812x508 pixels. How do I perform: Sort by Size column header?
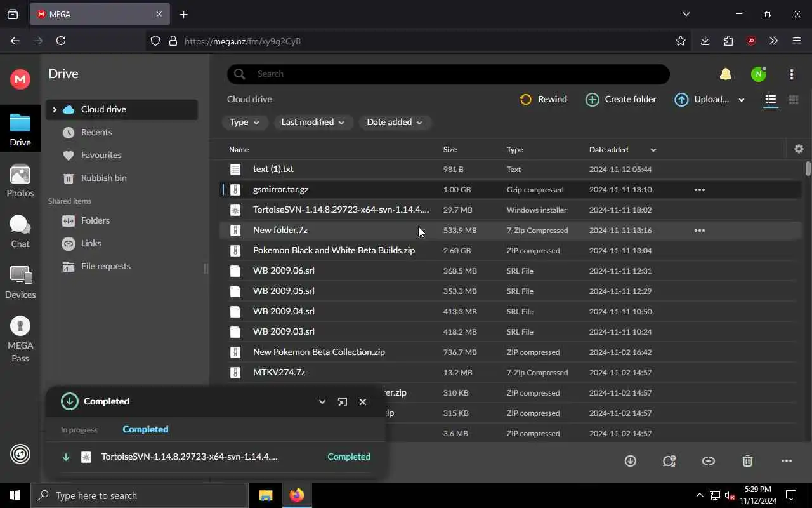[450, 150]
